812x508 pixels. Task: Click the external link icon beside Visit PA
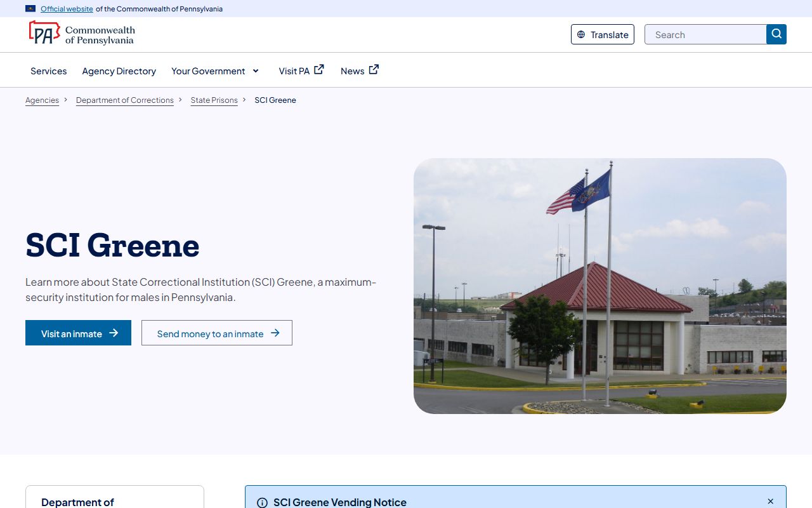[x=319, y=69]
